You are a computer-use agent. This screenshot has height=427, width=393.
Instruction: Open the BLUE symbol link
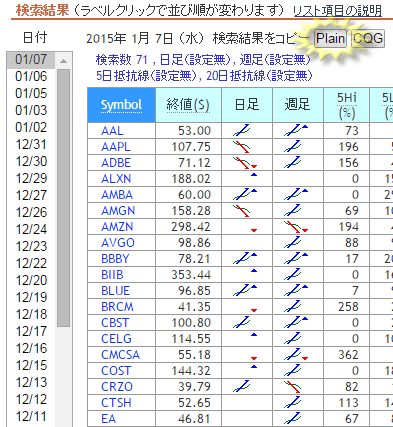point(115,291)
